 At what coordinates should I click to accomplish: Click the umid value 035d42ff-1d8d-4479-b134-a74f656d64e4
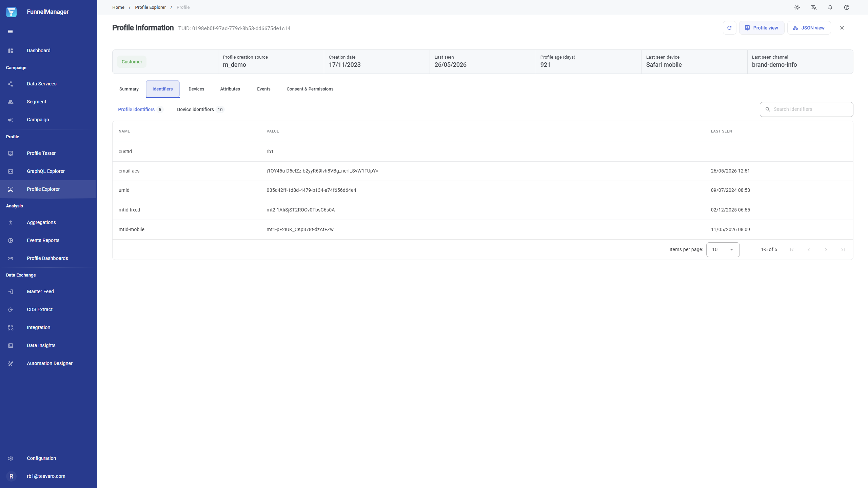(x=311, y=190)
